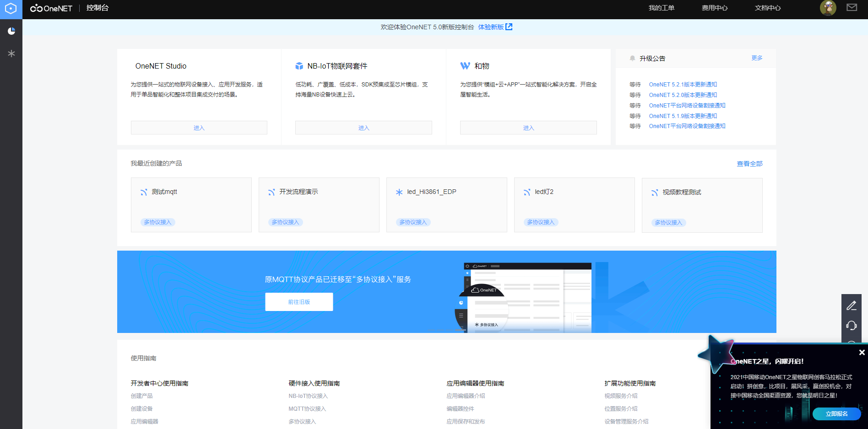
Task: Open the 开发流程演示 product card
Action: [319, 205]
